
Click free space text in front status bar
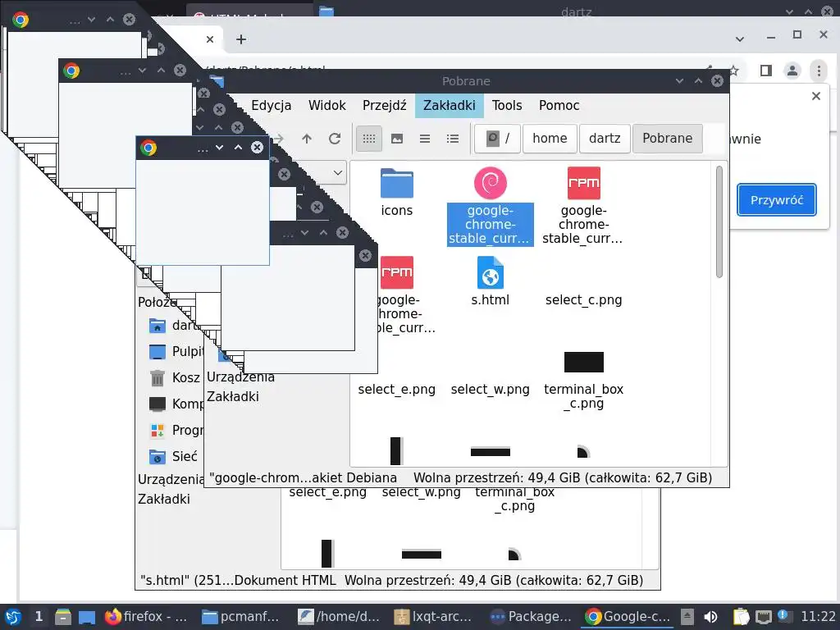point(563,478)
